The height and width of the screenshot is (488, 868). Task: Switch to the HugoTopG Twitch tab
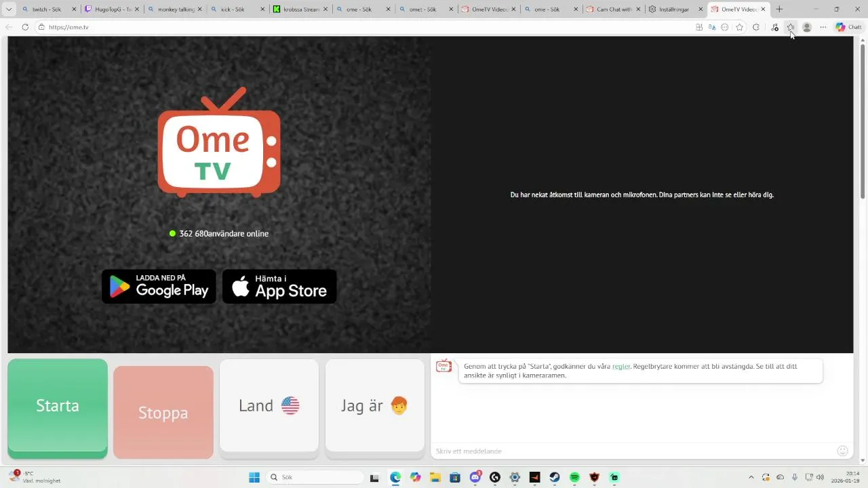(111, 9)
